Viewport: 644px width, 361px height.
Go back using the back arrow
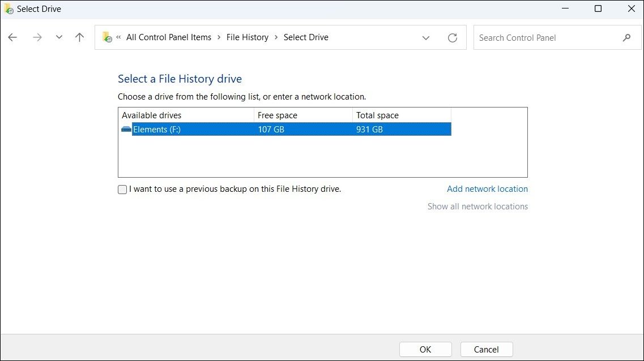coord(12,37)
